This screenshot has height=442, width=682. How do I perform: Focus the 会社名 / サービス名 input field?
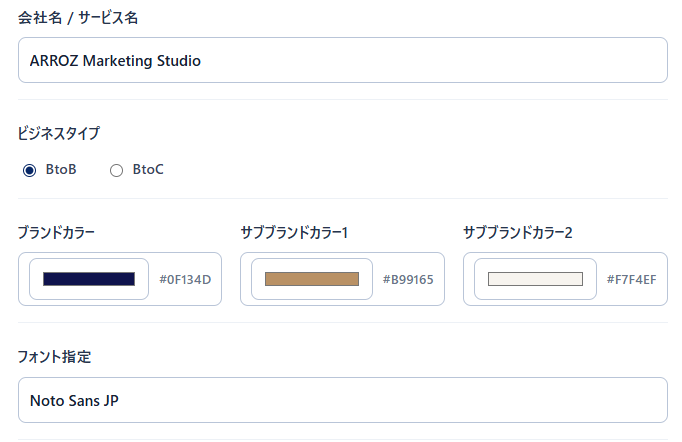pyautogui.click(x=343, y=60)
